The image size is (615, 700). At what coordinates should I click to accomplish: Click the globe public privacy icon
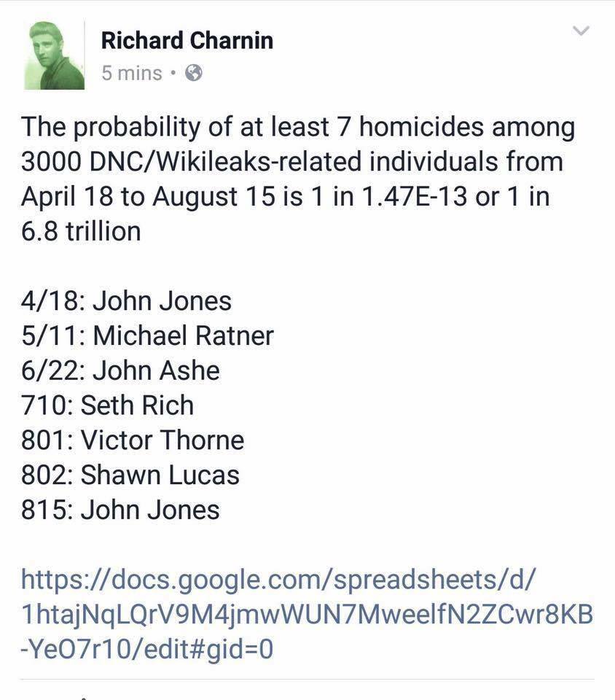[x=194, y=73]
